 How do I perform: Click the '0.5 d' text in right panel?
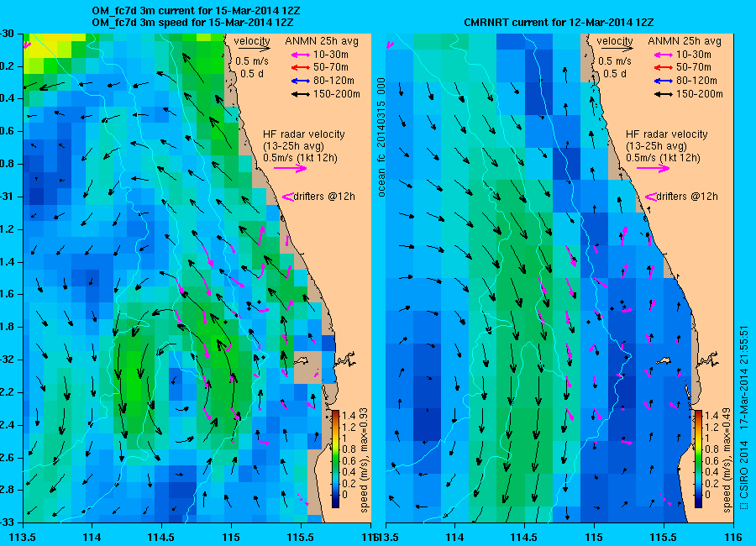pyautogui.click(x=615, y=74)
